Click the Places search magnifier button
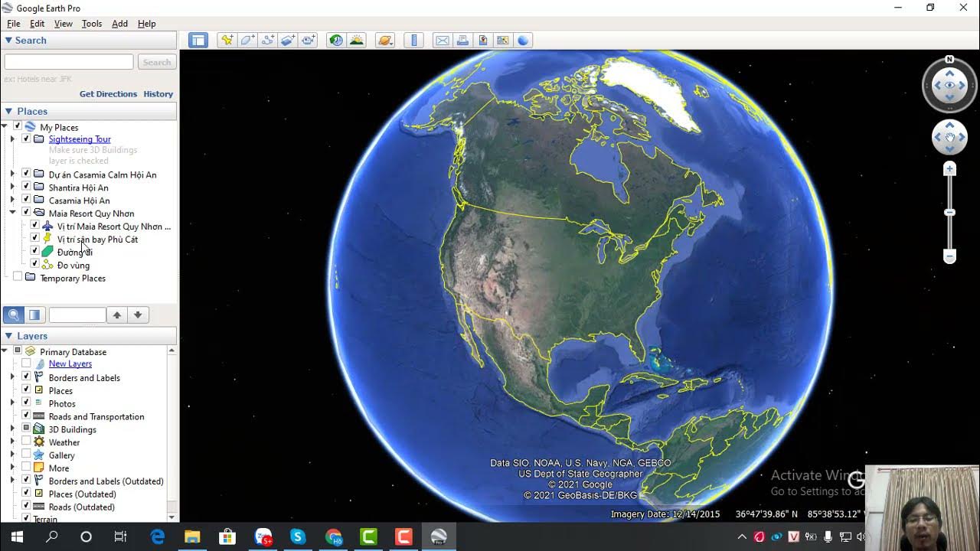980x551 pixels. 13,315
